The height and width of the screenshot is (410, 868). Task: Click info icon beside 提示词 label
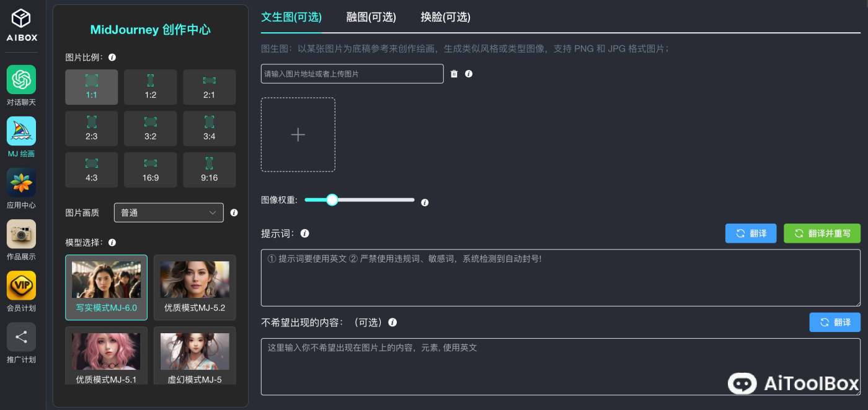(x=305, y=233)
